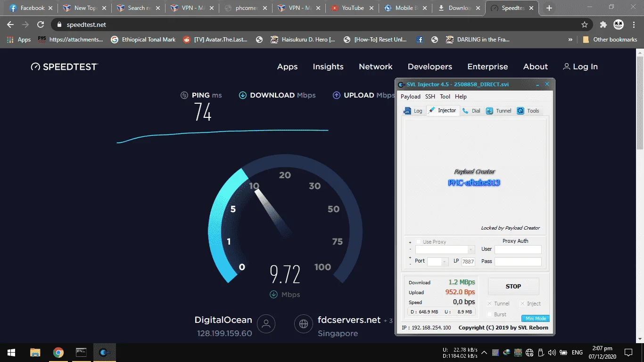The width and height of the screenshot is (644, 362).
Task: Click the DigitalOcean user profile icon
Action: click(x=266, y=324)
